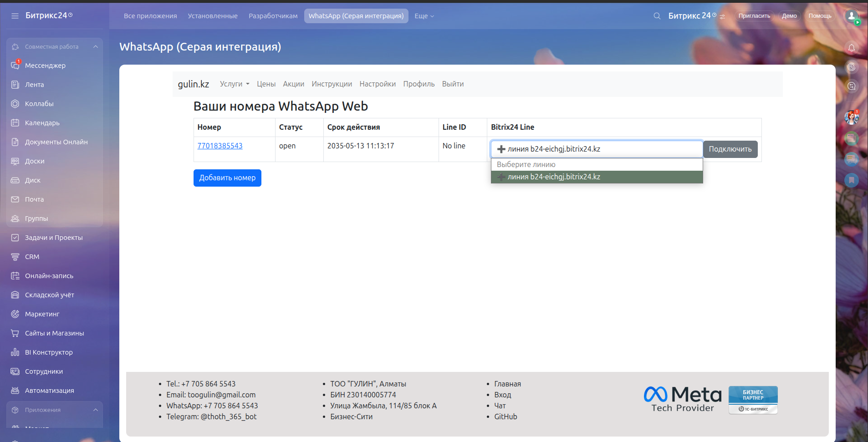Click the user profile avatar

point(851,16)
